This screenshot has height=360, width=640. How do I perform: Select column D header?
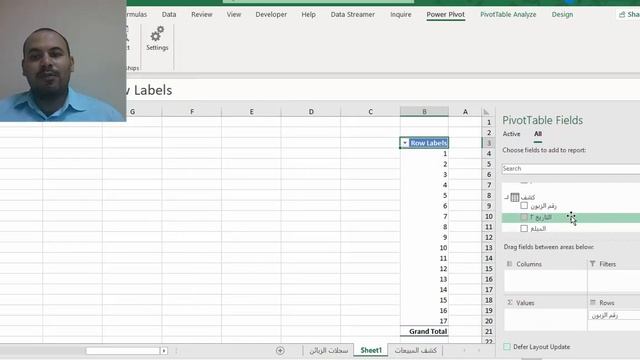(311, 111)
